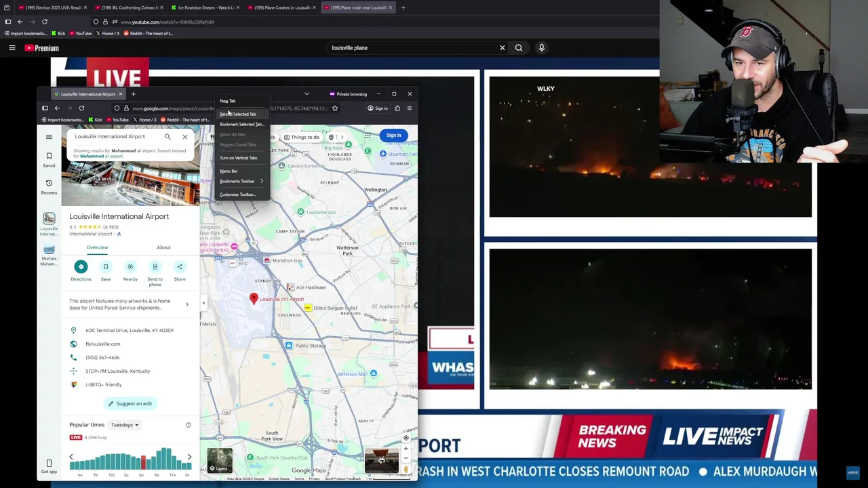Screen dimensions: 868x488
Task: Switch to About tab
Action: coord(163,247)
